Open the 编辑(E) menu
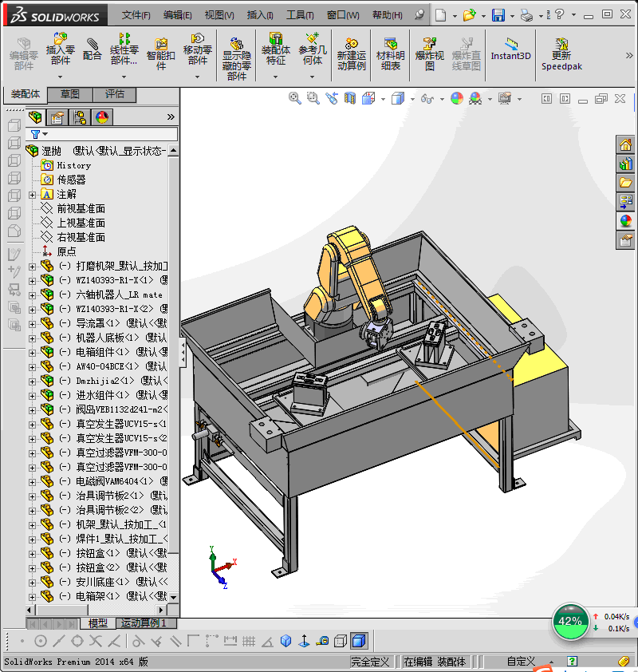Image resolution: width=638 pixels, height=672 pixels. (177, 15)
